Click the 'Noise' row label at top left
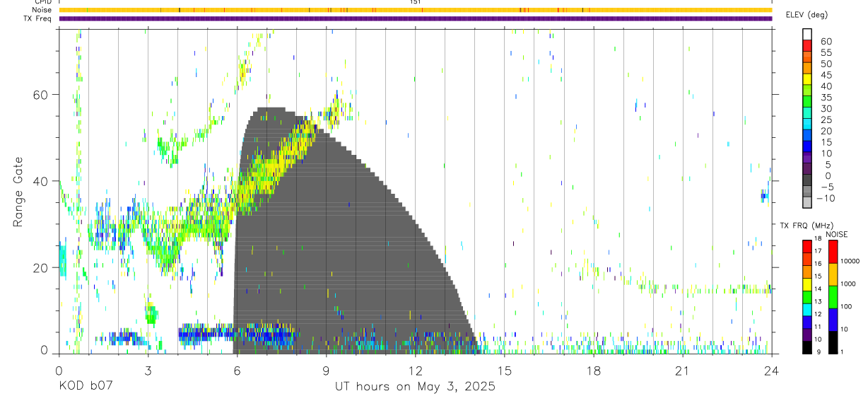This screenshot has width=868, height=401. (x=42, y=10)
